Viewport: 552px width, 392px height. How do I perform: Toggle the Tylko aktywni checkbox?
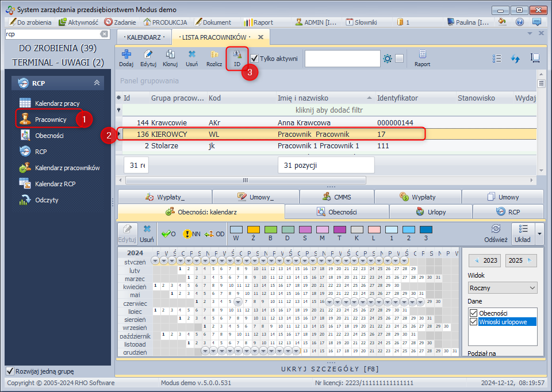254,59
